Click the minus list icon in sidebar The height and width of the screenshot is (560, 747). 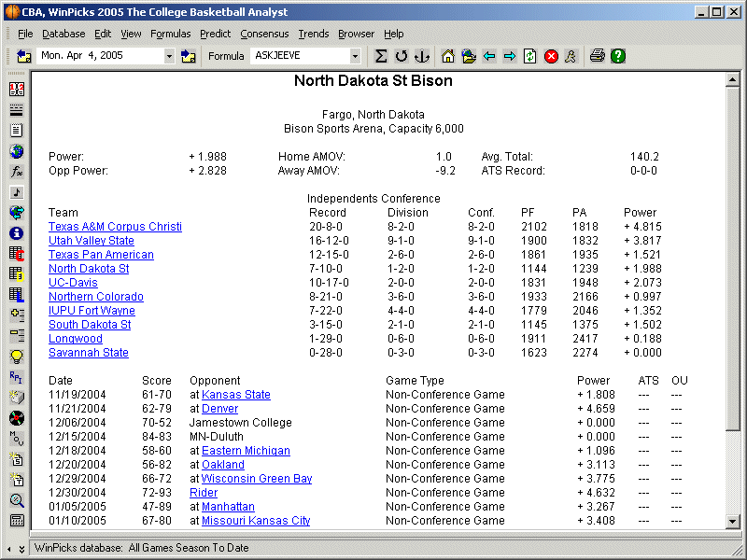pyautogui.click(x=17, y=336)
